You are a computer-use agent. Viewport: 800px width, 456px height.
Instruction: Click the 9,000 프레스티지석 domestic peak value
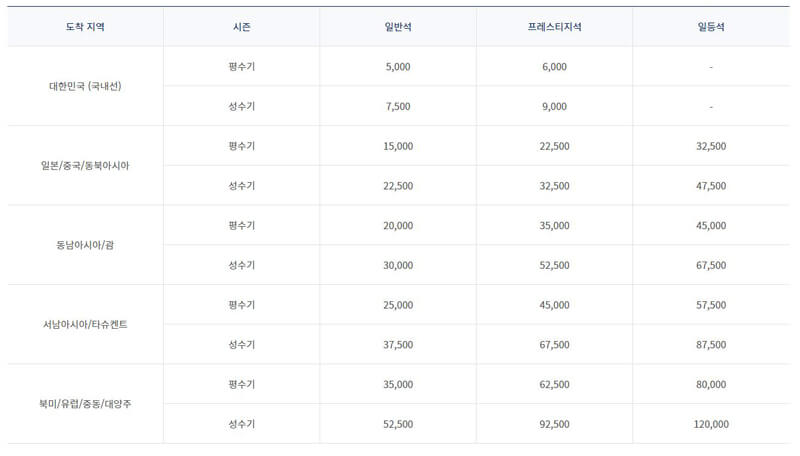pos(555,107)
